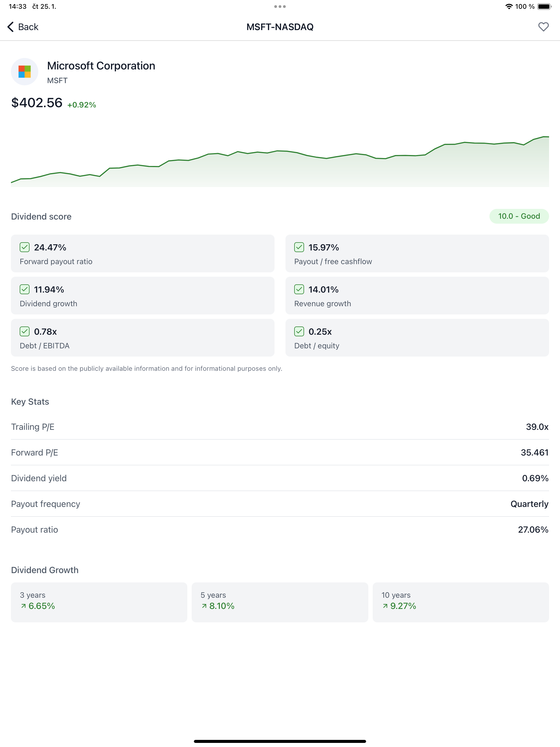Image resolution: width=560 pixels, height=747 pixels.
Task: Tap the Quarterly payout frequency value
Action: coord(529,504)
